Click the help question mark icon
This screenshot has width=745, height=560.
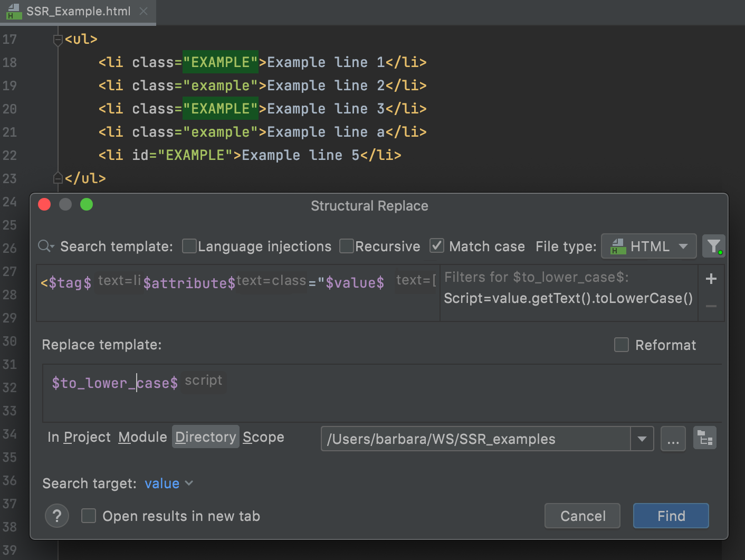(57, 516)
